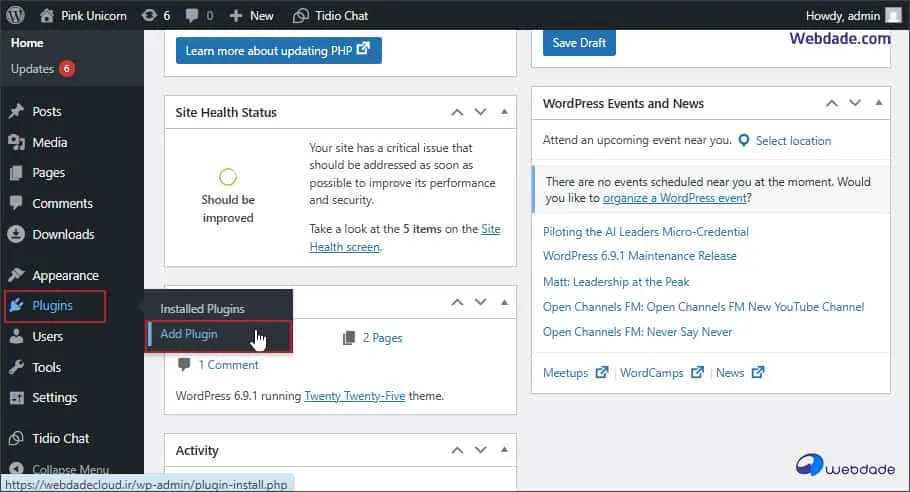Move the Activity panel up
910x492 pixels.
[457, 450]
